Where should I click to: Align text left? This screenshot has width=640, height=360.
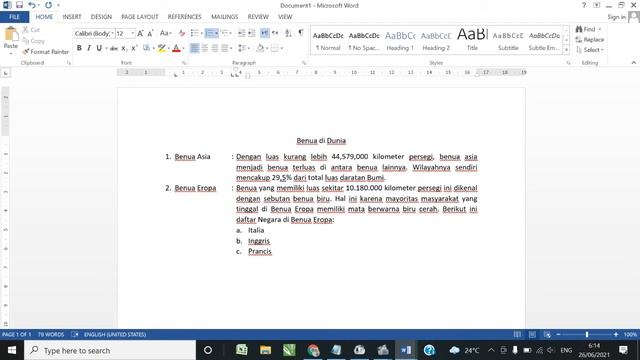[195, 48]
